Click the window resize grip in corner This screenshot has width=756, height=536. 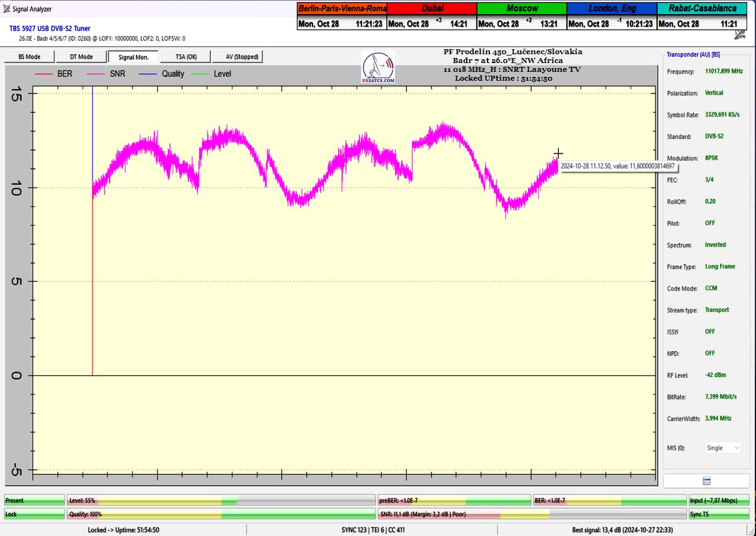pyautogui.click(x=751, y=531)
